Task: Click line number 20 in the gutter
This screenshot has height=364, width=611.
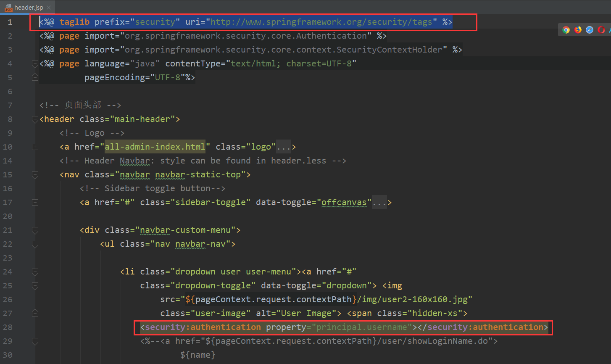Action: coord(8,216)
